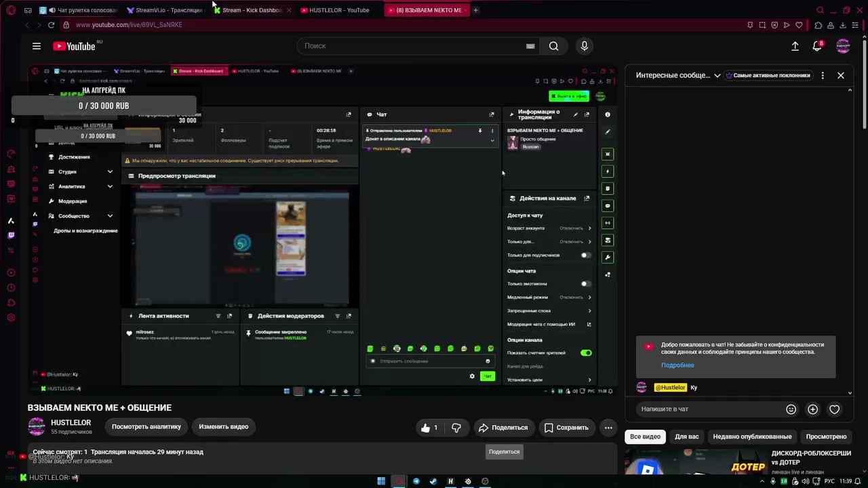Expand 'Аналитика' in the streamed sidebar
Screen dimensions: 868x488
[110, 186]
